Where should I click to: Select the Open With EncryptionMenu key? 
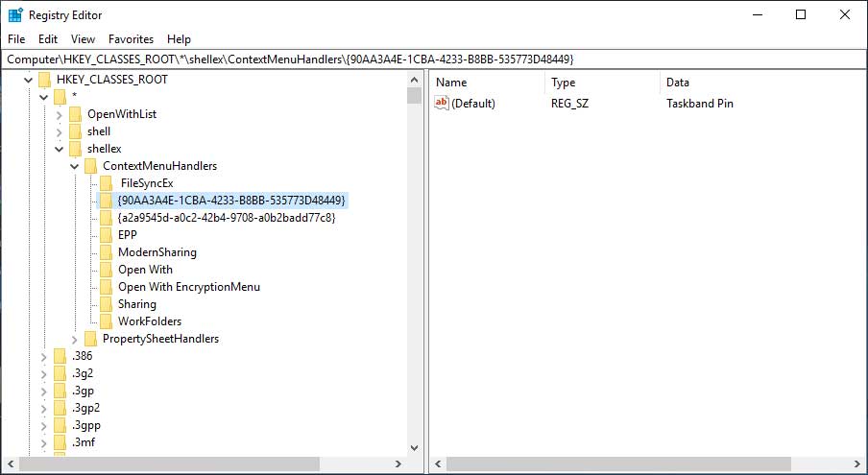point(189,287)
